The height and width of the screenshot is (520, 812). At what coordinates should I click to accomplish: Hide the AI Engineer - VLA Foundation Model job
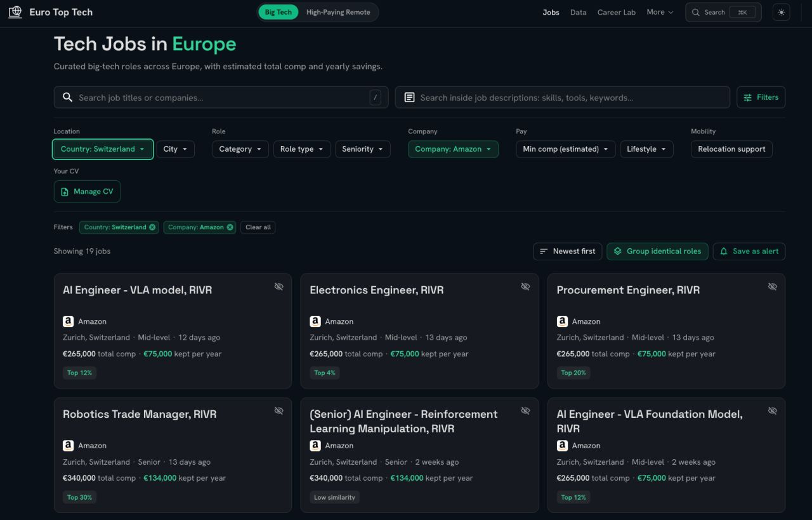pyautogui.click(x=772, y=411)
